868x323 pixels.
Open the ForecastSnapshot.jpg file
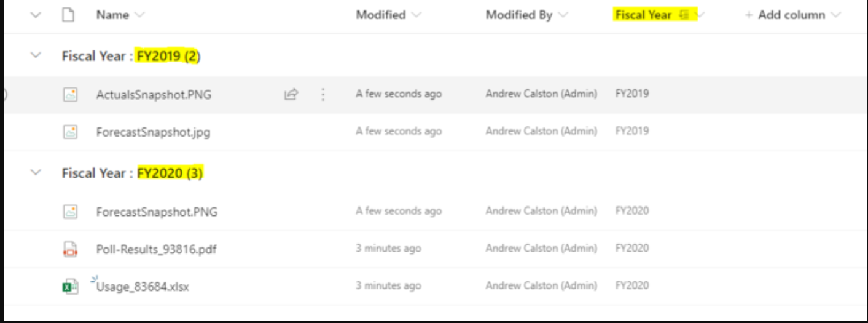[153, 132]
